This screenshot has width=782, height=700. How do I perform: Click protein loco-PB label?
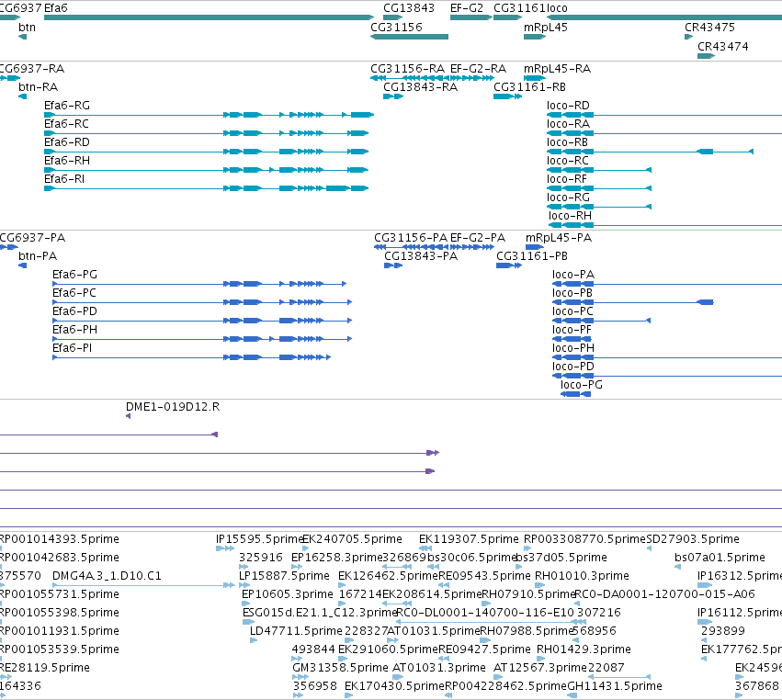point(572,293)
